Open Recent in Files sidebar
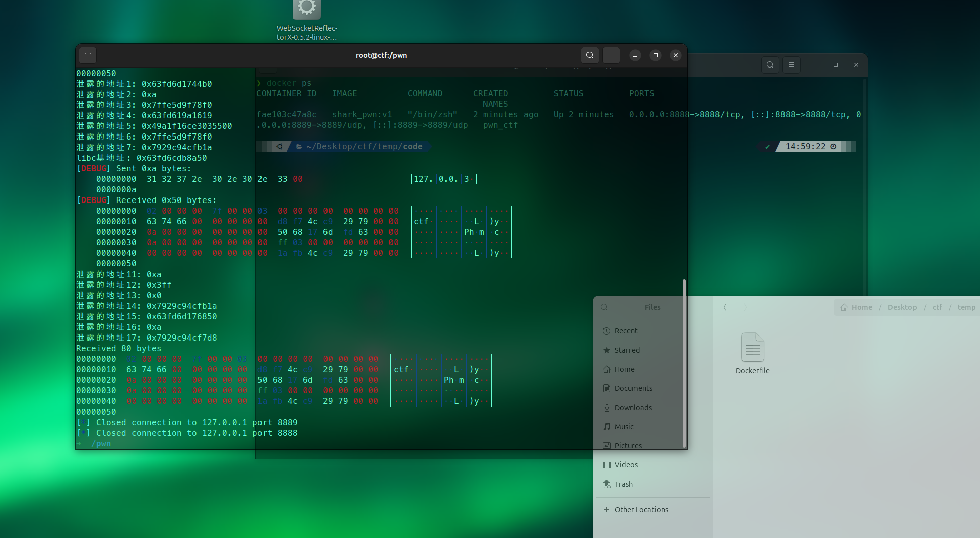 pyautogui.click(x=653, y=331)
